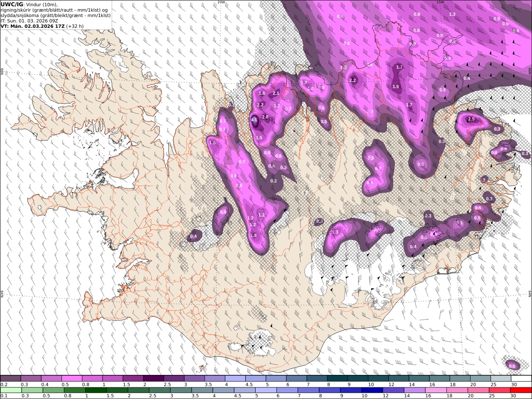Click the '15W' longitude label

click(x=440, y=2)
